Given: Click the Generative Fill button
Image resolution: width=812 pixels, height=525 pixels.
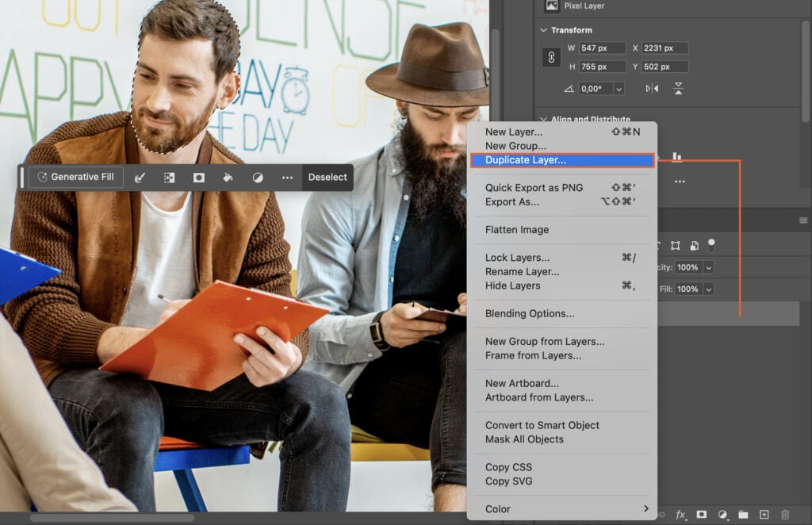Looking at the screenshot, I should coord(75,177).
